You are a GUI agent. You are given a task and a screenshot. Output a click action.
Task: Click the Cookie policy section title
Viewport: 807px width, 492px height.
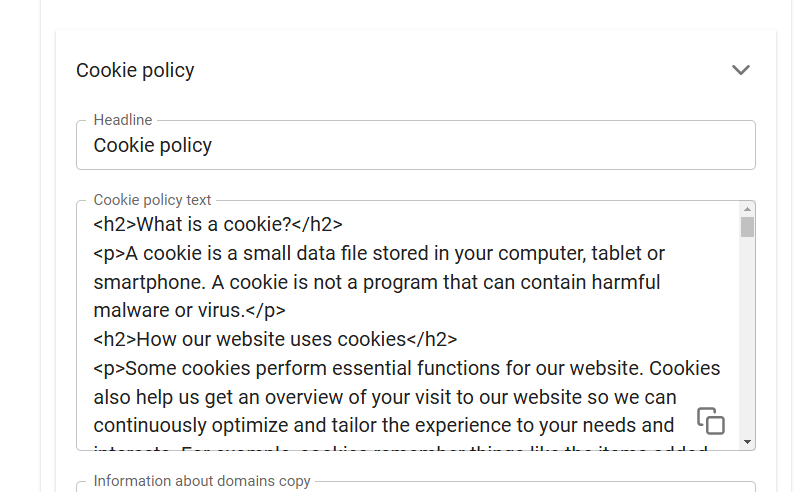[x=135, y=70]
